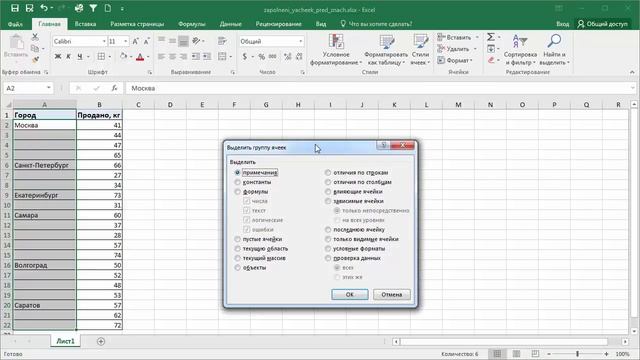Open the number format 'Общий' dropdown
Viewport: 640px width, 360px height.
pos(301,41)
